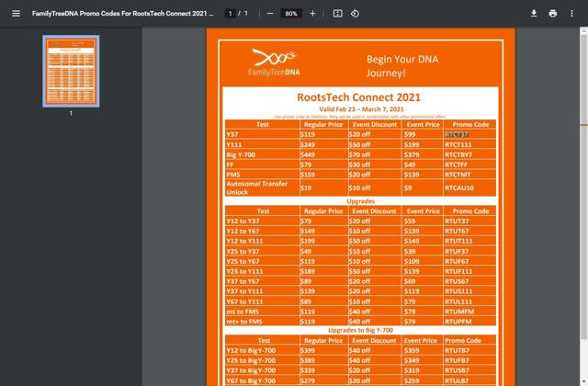
Task: Click promo code RTUPFM
Action: point(458,322)
